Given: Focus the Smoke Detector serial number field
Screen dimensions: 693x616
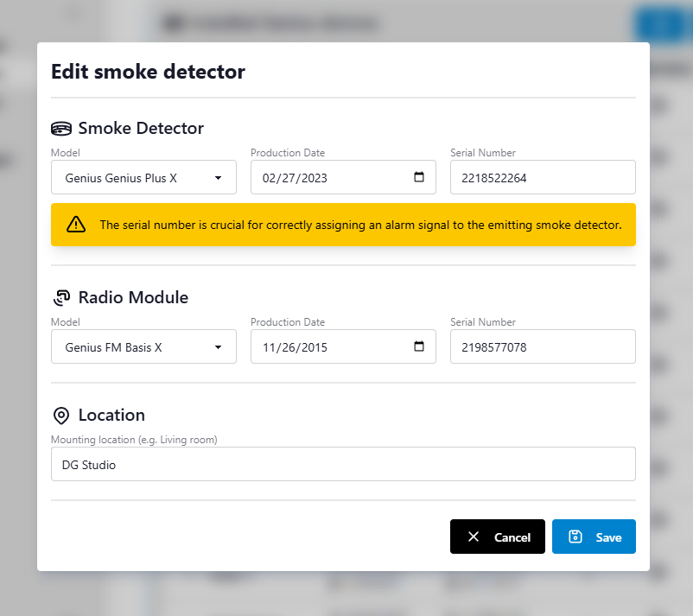Looking at the screenshot, I should pyautogui.click(x=543, y=178).
